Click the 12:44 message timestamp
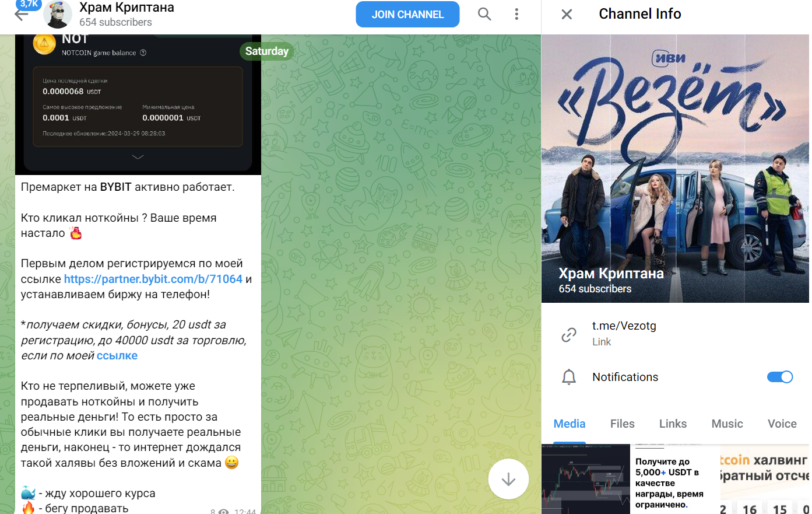 click(x=245, y=511)
